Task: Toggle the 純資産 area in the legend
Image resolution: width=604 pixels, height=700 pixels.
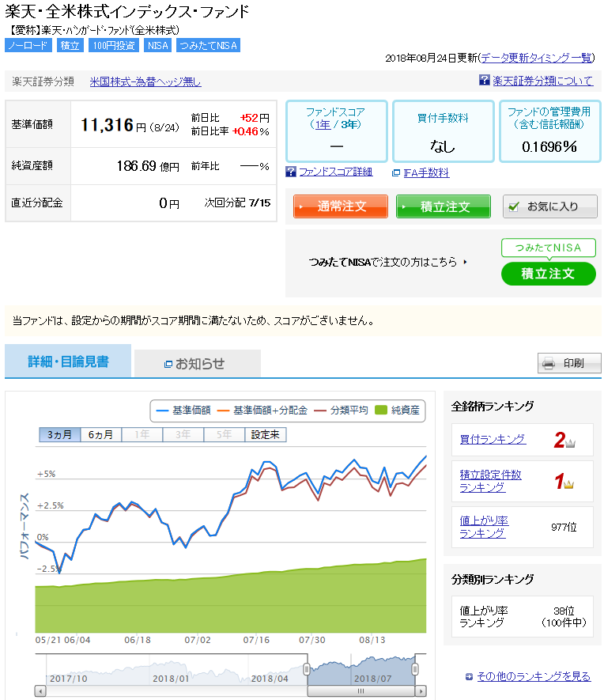Action: tap(398, 411)
